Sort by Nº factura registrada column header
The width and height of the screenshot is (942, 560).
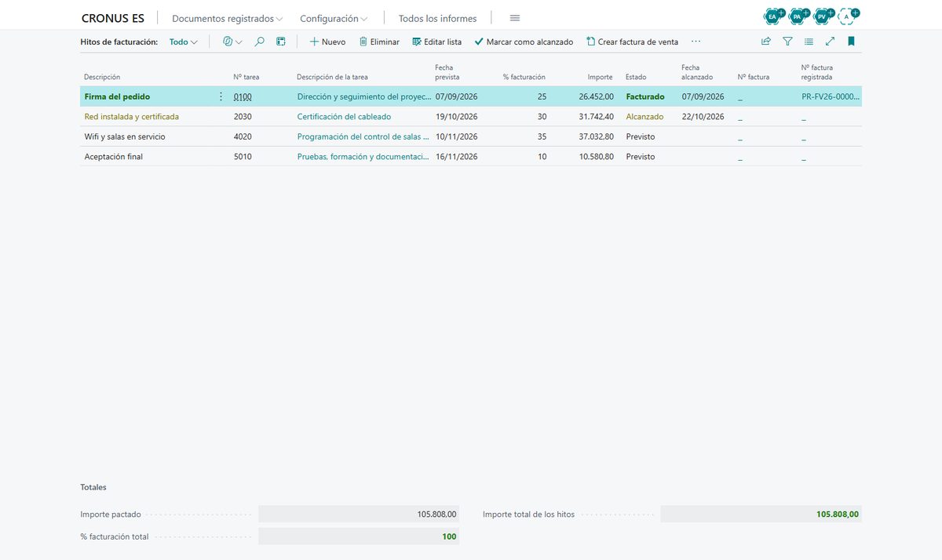tap(817, 72)
